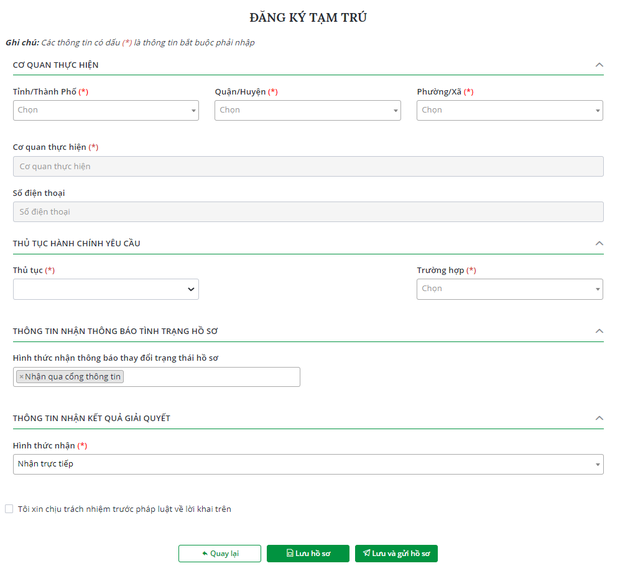Click the Quay lại button
This screenshot has width=620, height=566.
pos(219,553)
